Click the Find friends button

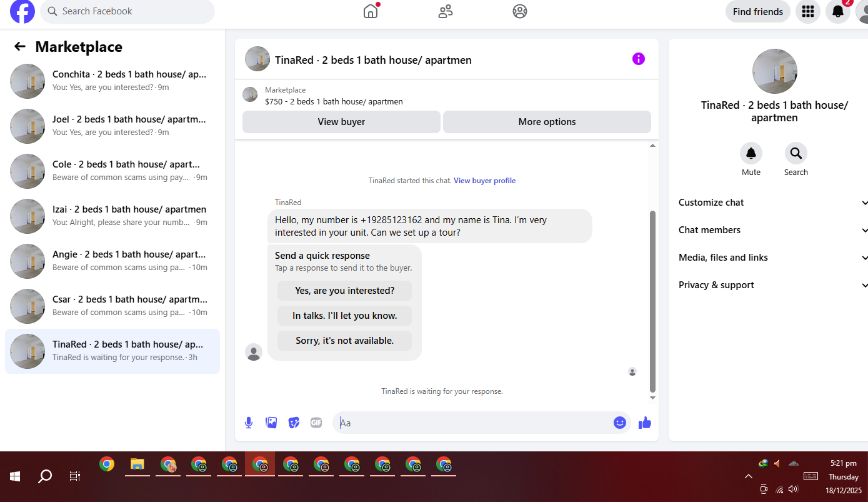(758, 11)
